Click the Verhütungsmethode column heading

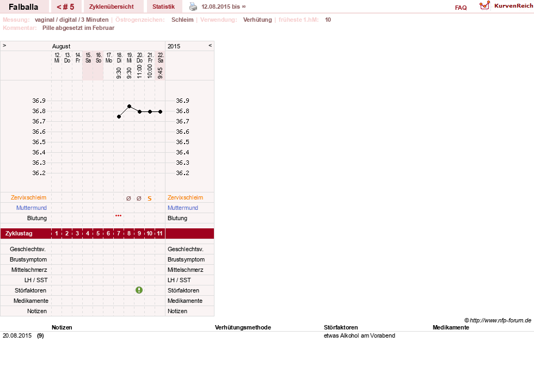coord(243,327)
